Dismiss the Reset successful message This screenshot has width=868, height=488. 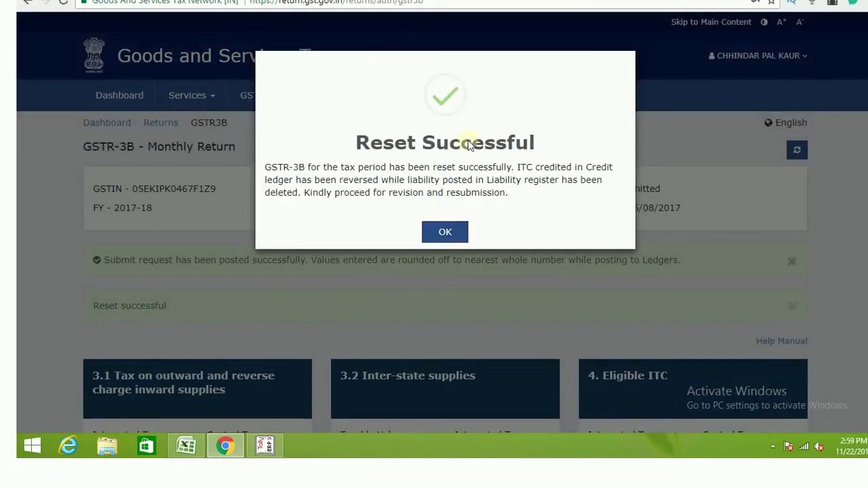tap(792, 306)
